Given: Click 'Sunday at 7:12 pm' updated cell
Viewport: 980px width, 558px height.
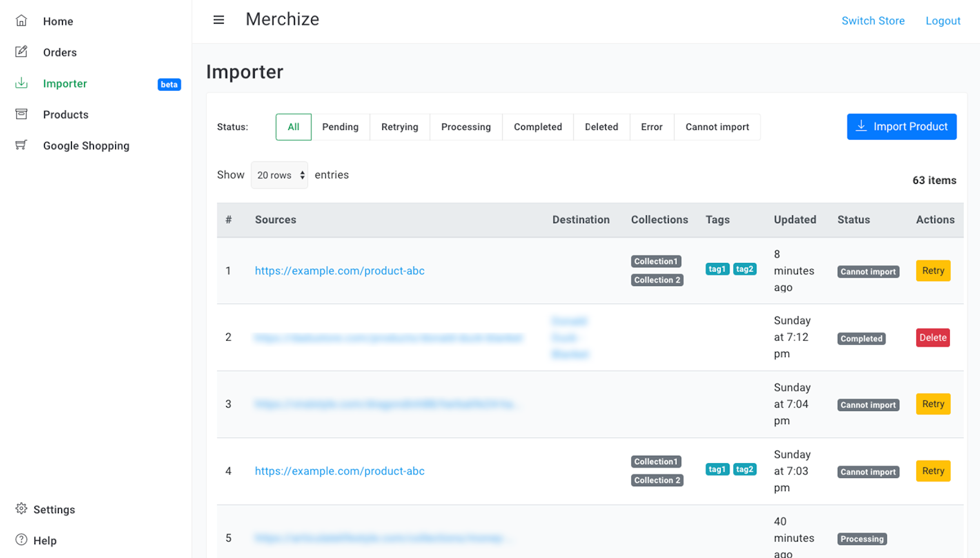Looking at the screenshot, I should click(792, 337).
